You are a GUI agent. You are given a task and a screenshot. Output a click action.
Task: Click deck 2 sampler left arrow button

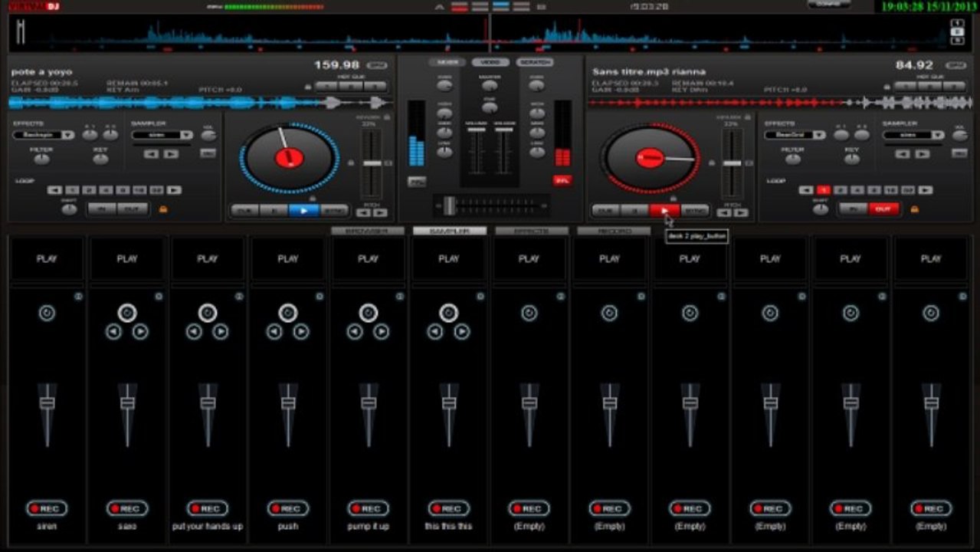(904, 154)
